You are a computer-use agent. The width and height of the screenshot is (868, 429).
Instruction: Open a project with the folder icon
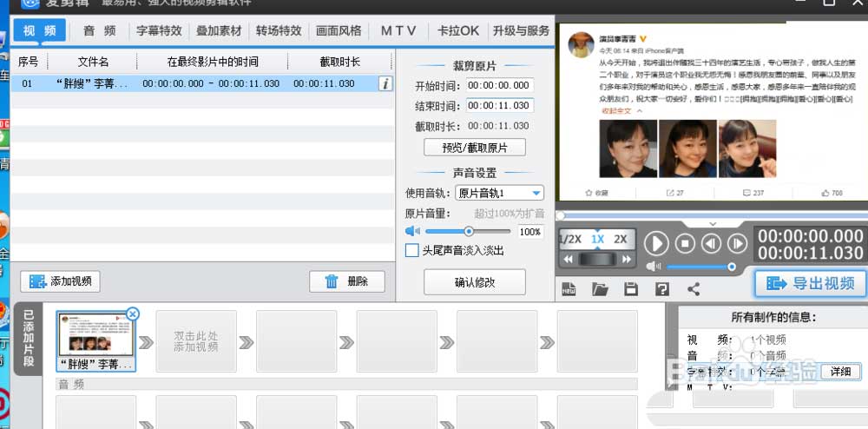tap(600, 288)
